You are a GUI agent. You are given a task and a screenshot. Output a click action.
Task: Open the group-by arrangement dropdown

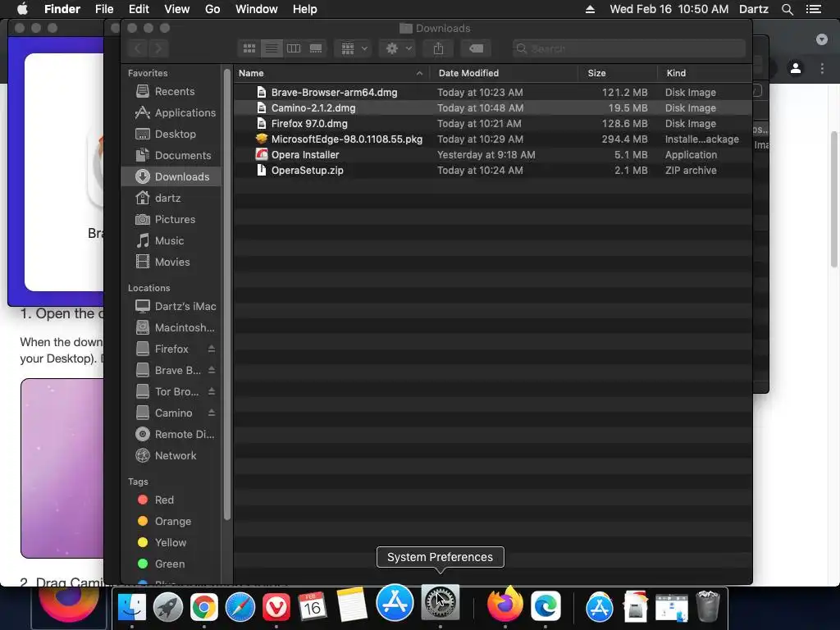pyautogui.click(x=353, y=48)
